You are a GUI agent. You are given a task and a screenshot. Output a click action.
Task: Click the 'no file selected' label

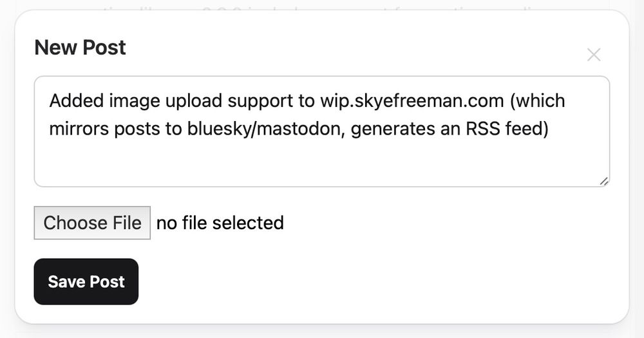220,223
